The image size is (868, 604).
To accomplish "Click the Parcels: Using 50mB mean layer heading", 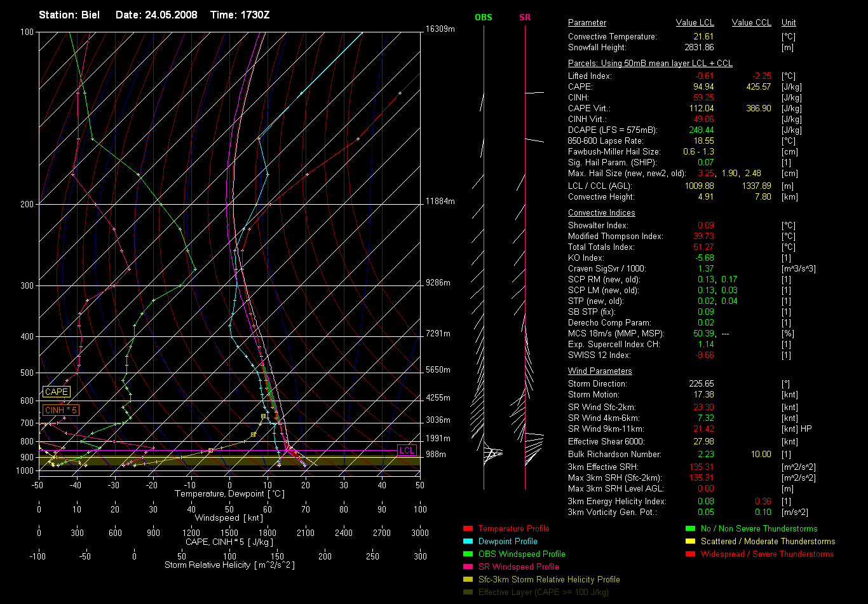I will (650, 64).
